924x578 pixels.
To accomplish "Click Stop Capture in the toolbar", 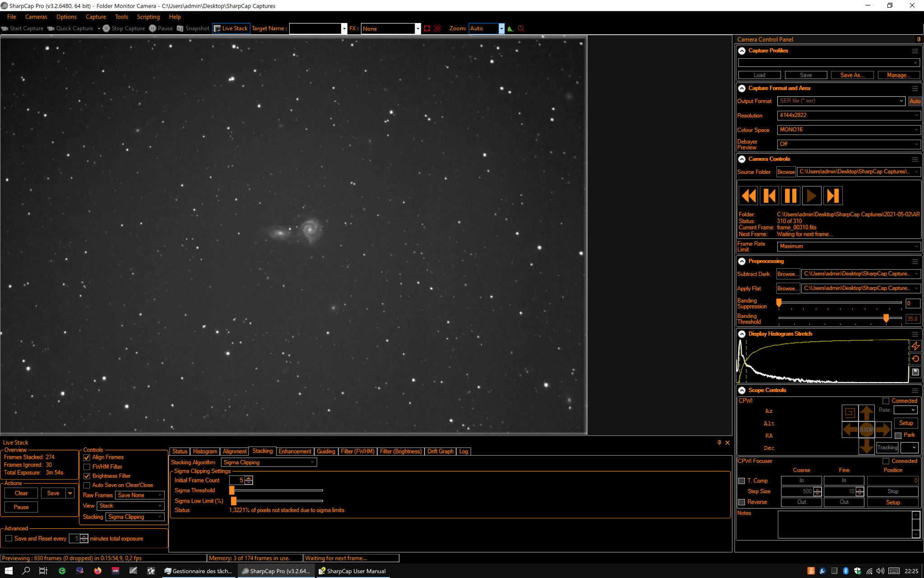I will pos(124,28).
